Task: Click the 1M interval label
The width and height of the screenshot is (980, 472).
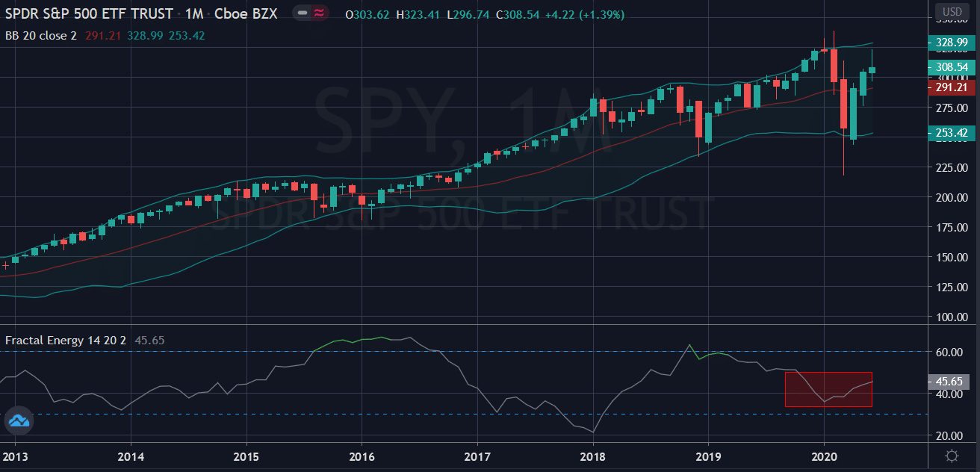Action: [193, 14]
